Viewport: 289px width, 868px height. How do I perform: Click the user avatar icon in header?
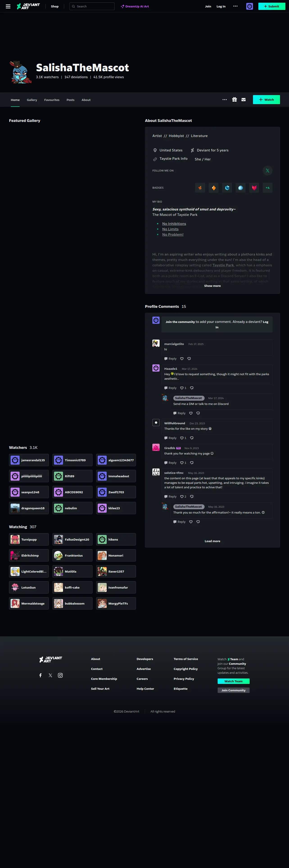coord(249,6)
